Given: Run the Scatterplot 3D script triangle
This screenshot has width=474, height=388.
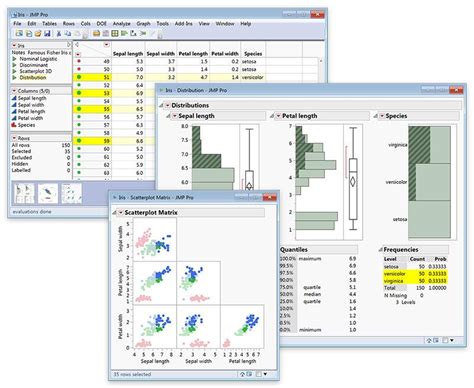Looking at the screenshot, I should pos(14,71).
